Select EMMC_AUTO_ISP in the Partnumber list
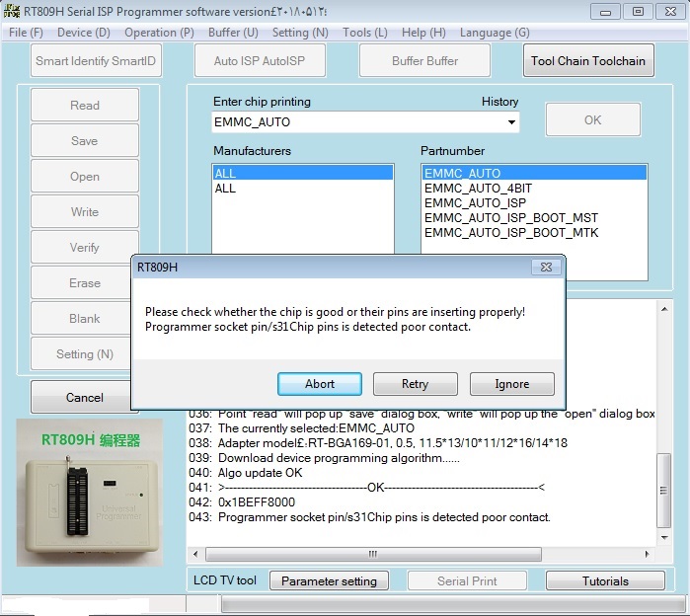The width and height of the screenshot is (690, 616). coord(534,202)
